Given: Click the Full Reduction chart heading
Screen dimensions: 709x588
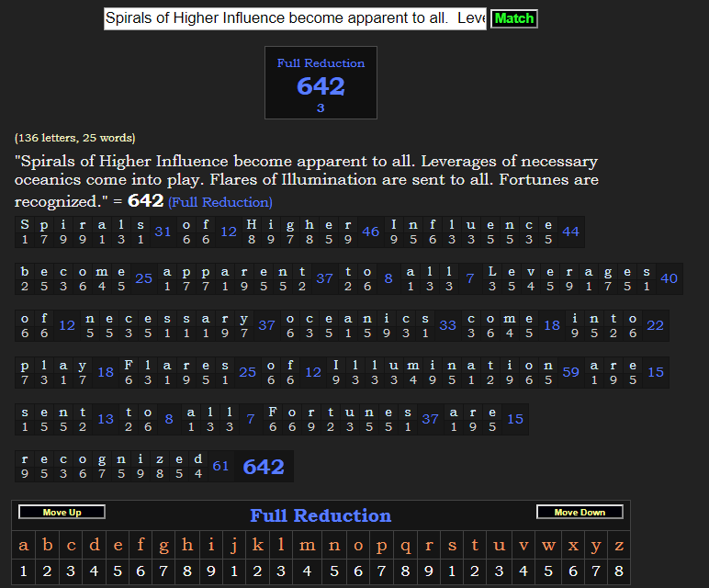Looking at the screenshot, I should click(x=321, y=515).
